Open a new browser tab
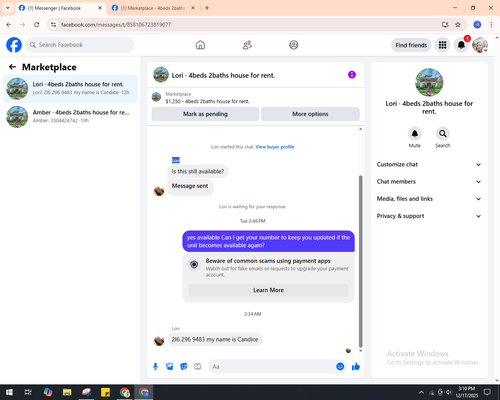This screenshot has height=400, width=500. pyautogui.click(x=207, y=8)
